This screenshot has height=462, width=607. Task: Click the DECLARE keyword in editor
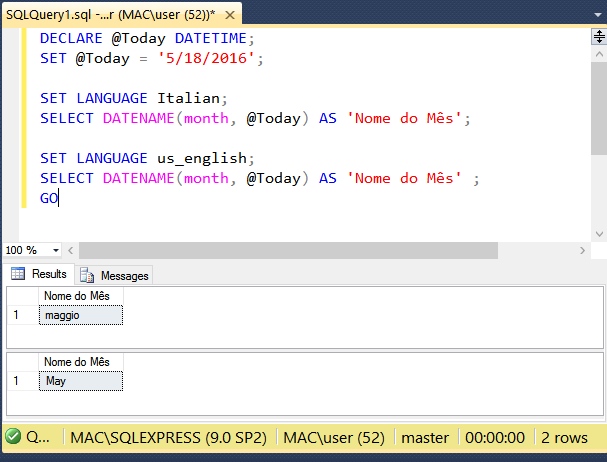pos(71,38)
